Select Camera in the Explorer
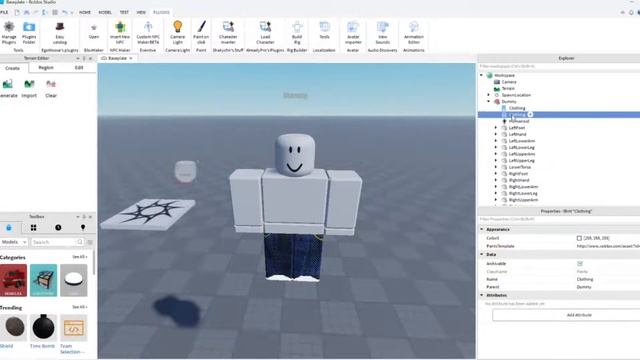 pyautogui.click(x=509, y=82)
